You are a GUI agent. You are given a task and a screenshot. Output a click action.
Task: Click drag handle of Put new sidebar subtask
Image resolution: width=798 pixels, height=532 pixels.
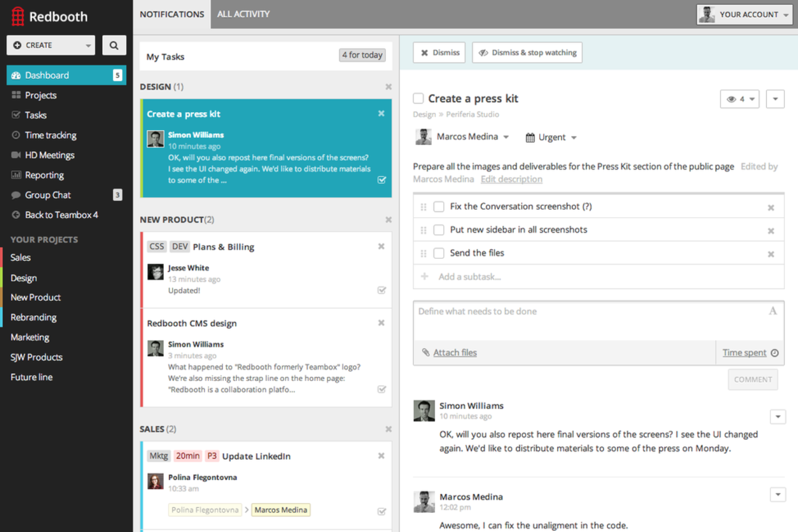(423, 230)
